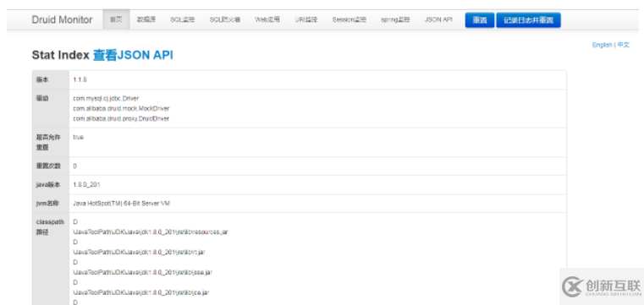This screenshot has width=644, height=305.
Task: Open the 数据源 tab
Action: coord(146,19)
